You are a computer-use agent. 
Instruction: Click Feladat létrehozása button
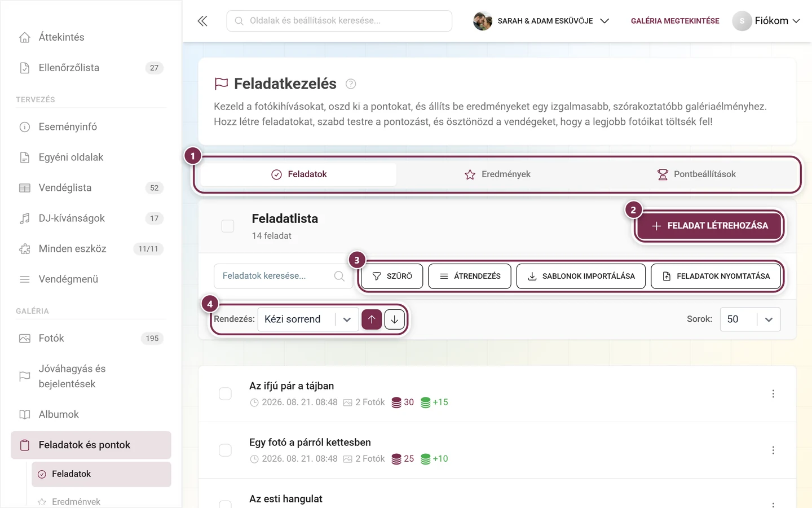709,226
